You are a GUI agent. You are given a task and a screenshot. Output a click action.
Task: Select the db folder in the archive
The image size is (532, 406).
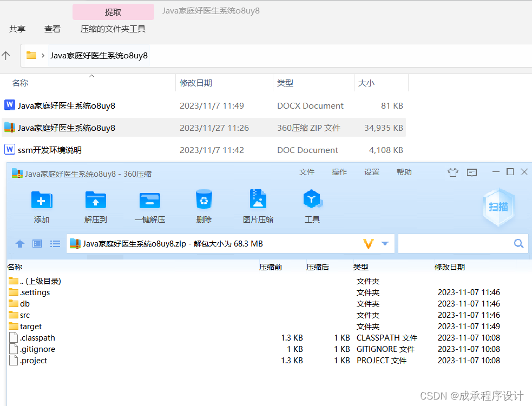(25, 304)
